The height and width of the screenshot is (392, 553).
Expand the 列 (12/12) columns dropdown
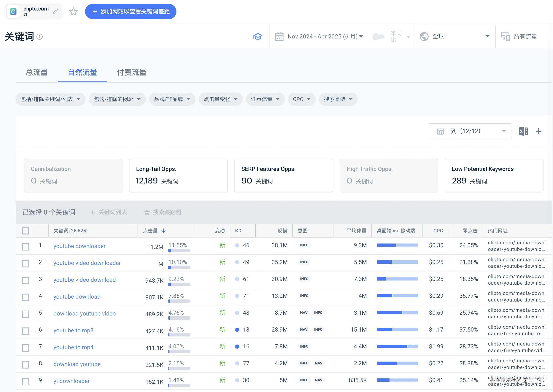470,131
